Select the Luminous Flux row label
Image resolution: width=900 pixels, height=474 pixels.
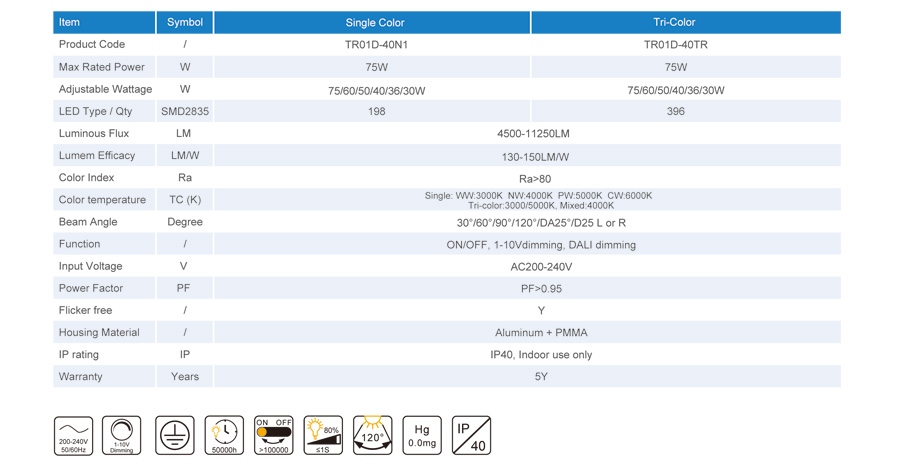tap(94, 133)
